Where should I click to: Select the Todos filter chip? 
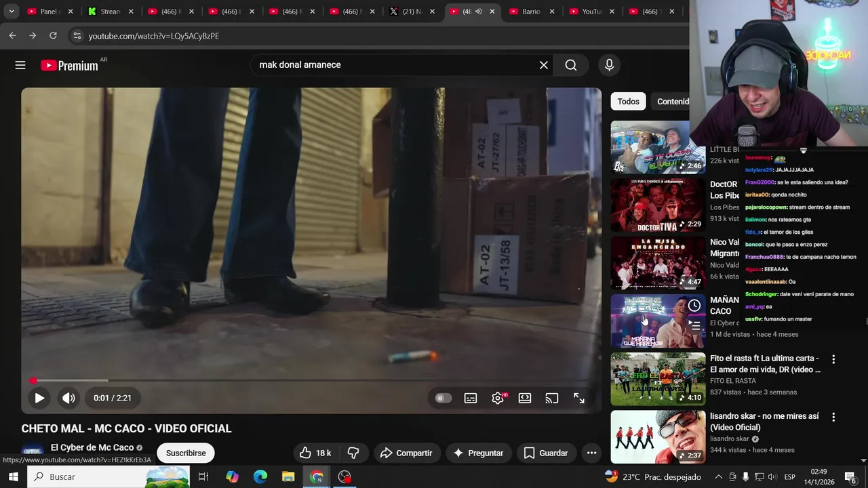click(x=628, y=101)
